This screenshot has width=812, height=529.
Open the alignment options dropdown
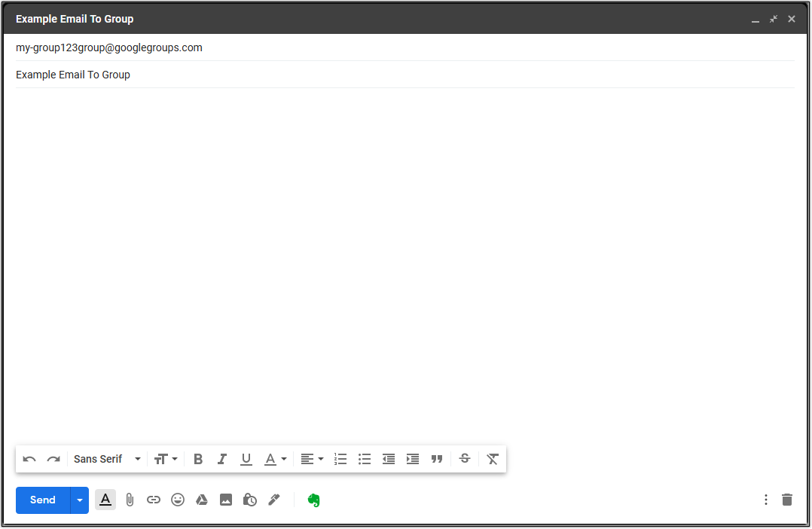click(x=312, y=459)
